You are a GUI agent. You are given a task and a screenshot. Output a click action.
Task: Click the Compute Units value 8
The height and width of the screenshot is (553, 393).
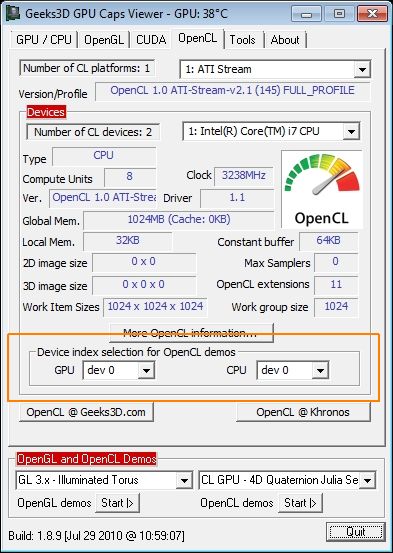tap(130, 177)
